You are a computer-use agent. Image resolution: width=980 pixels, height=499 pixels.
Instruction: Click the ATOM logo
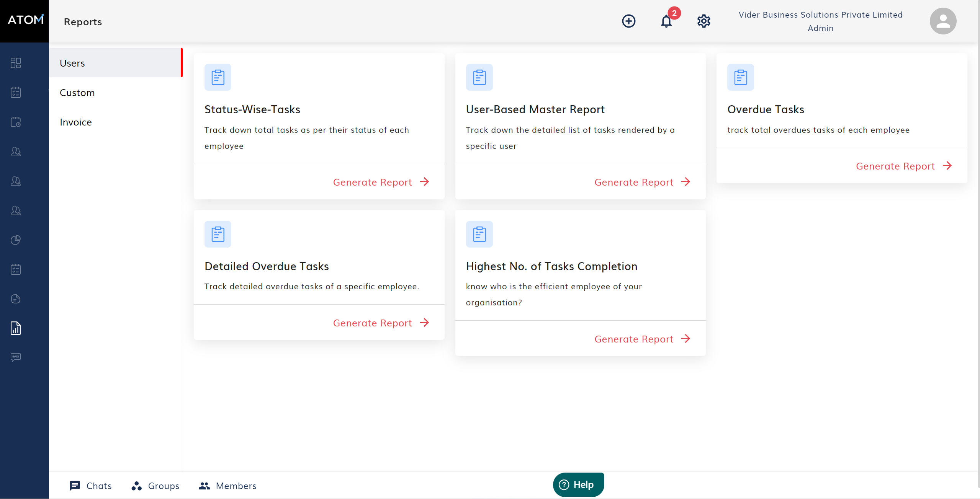[25, 20]
